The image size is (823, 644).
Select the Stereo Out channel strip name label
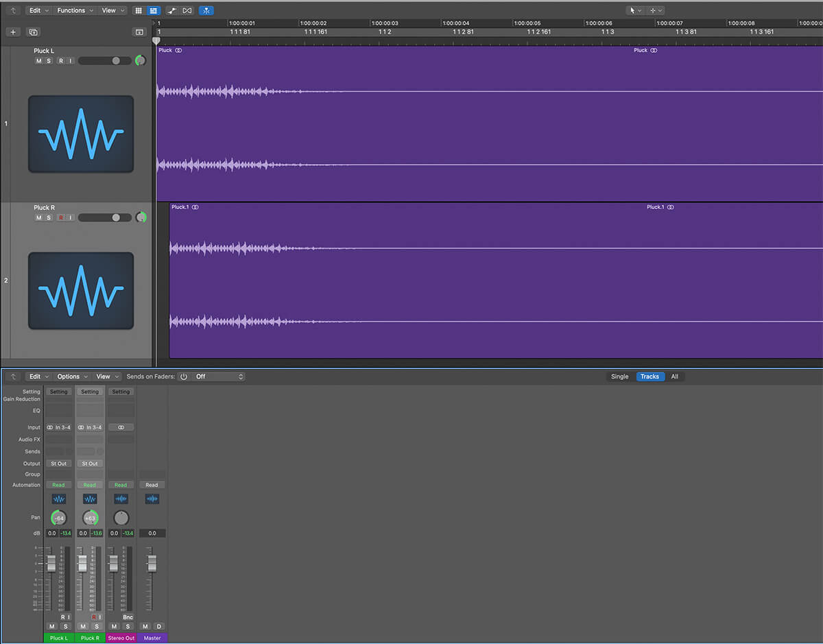121,638
